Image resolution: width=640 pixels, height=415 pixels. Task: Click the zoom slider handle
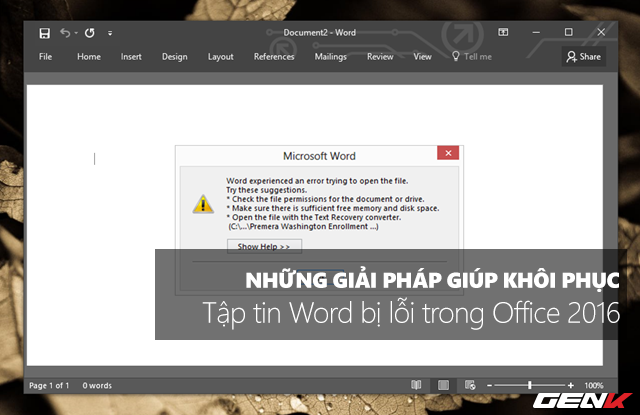[x=530, y=385]
